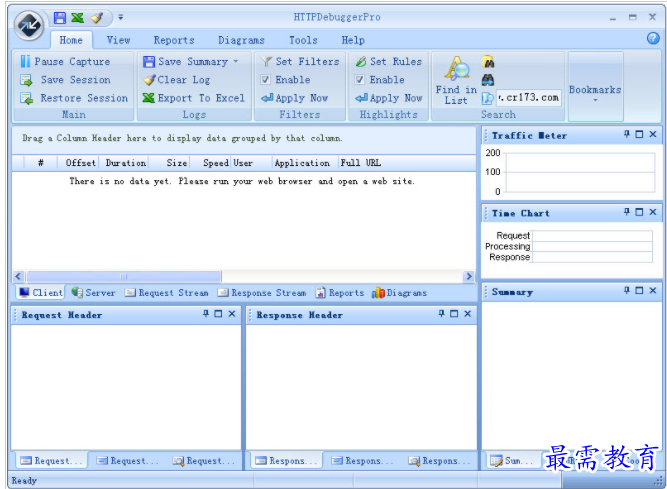Screen dimensions: 667x489
Task: Maximize the Time Chart panel
Action: pyautogui.click(x=639, y=212)
